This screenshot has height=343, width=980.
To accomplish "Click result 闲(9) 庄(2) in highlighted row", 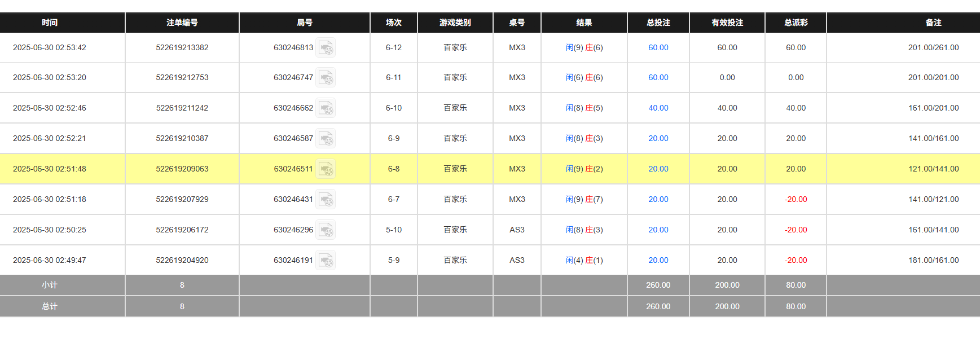I will point(584,169).
